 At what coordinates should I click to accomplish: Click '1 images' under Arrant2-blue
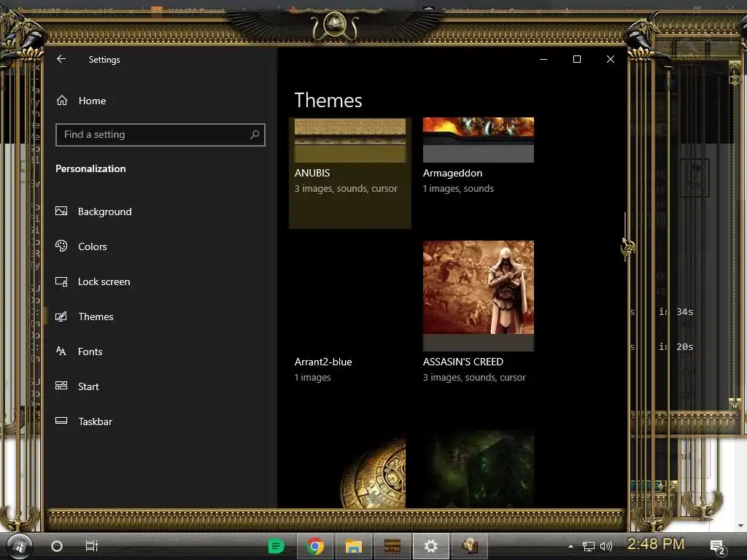(x=312, y=377)
